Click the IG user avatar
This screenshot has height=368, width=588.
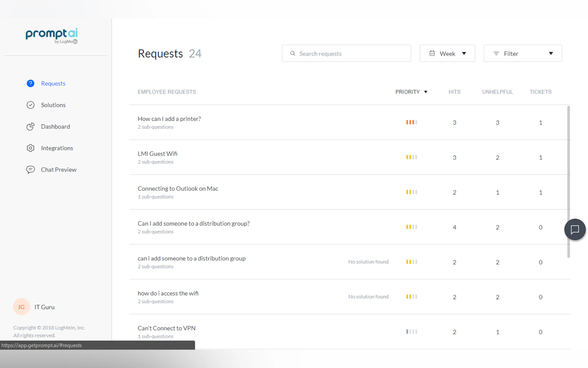(x=21, y=307)
